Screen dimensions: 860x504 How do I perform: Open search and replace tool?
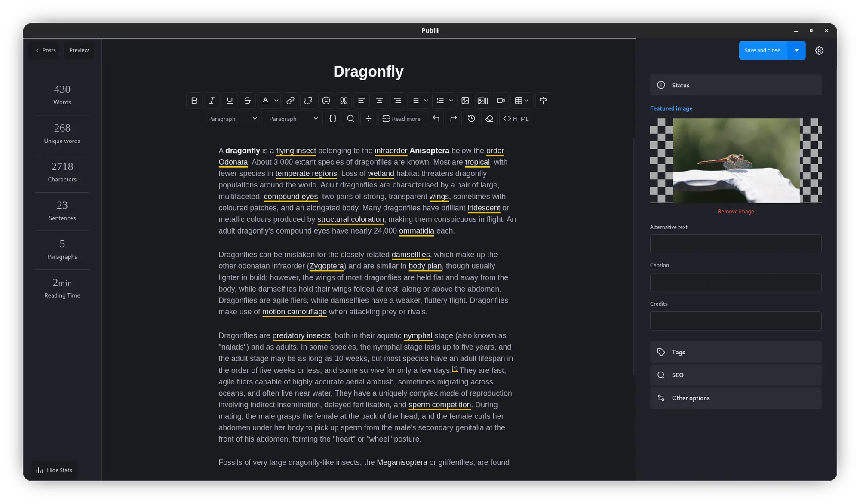coord(351,119)
